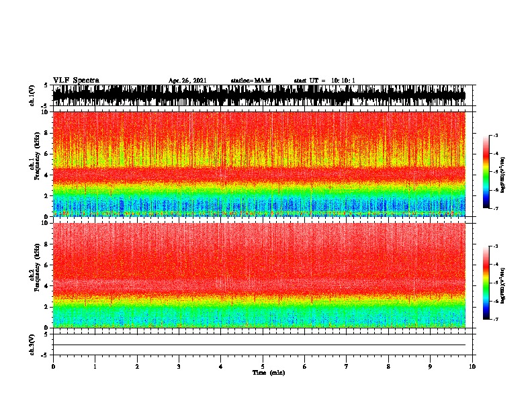Select time-axis tick label "9"
Screen dimensions: 532x411
430,367
